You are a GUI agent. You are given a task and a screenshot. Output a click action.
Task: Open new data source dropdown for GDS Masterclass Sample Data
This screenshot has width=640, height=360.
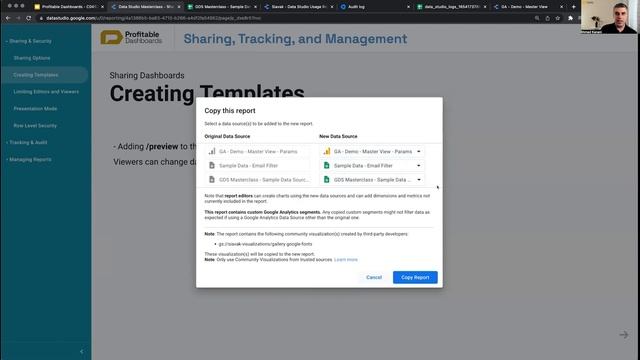point(419,180)
